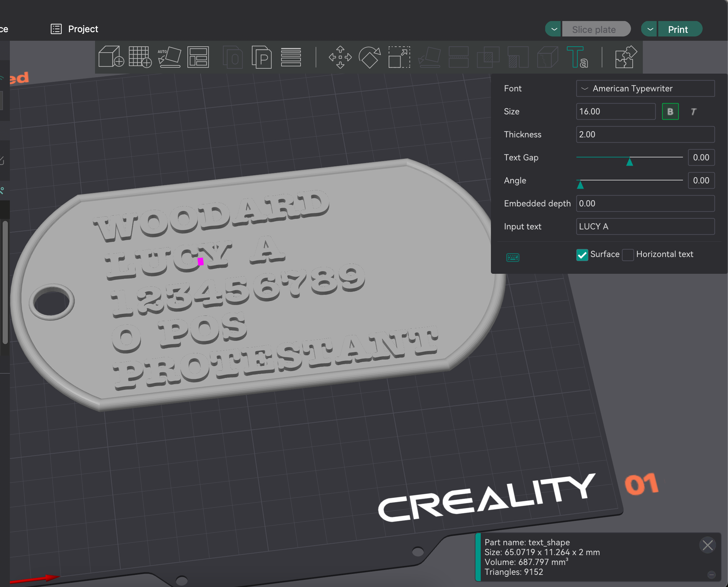Select the Scale tool
Image resolution: width=728 pixels, height=587 pixels.
(399, 58)
